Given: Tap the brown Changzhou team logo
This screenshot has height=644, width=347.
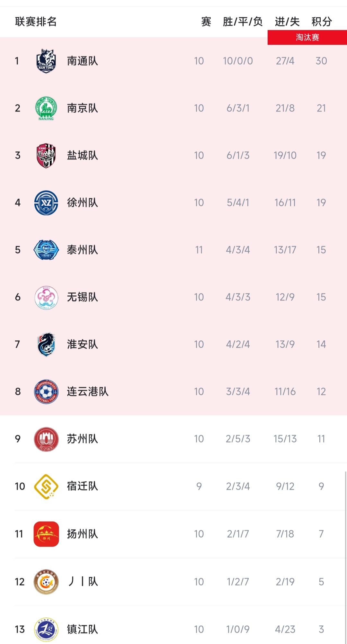Looking at the screenshot, I should point(46,582).
